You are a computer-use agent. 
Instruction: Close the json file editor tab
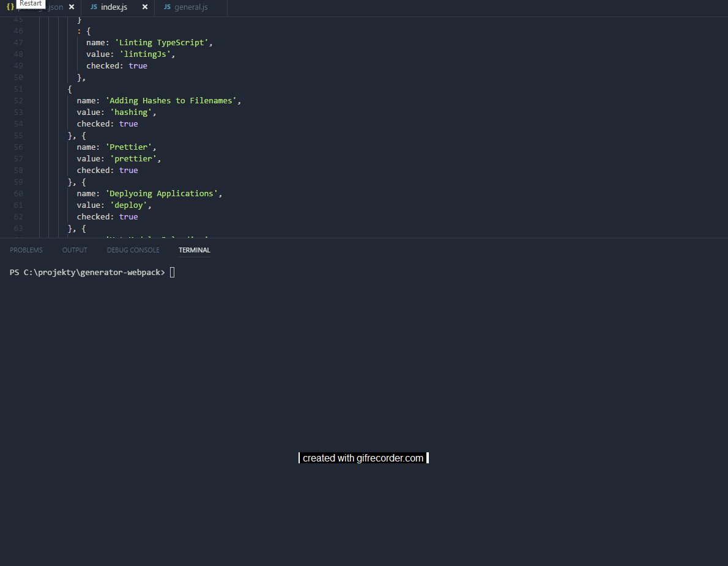click(72, 7)
